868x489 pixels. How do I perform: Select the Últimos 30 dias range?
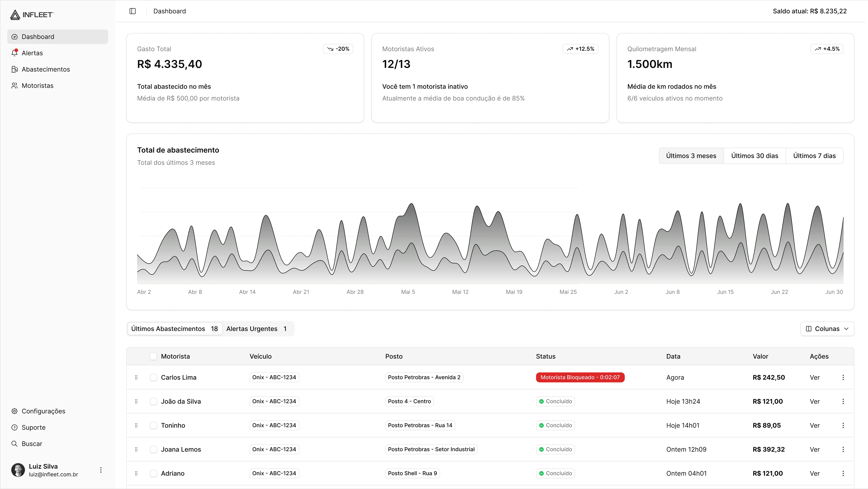[754, 156]
